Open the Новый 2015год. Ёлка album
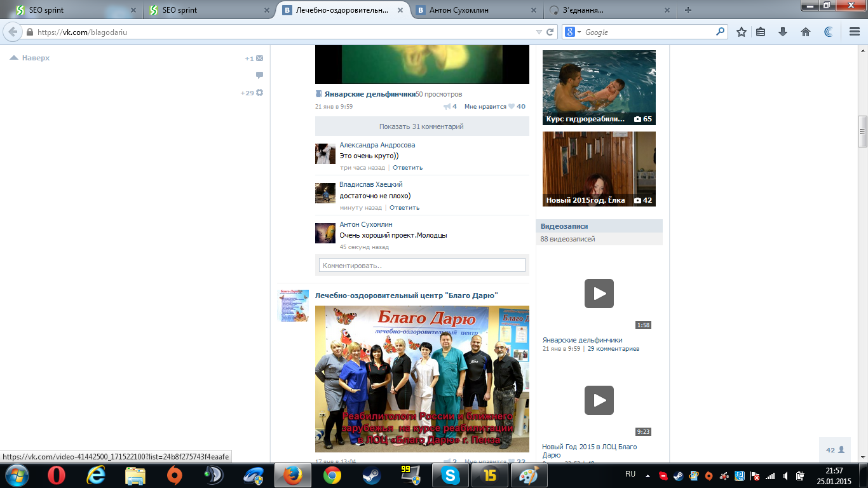 click(599, 169)
